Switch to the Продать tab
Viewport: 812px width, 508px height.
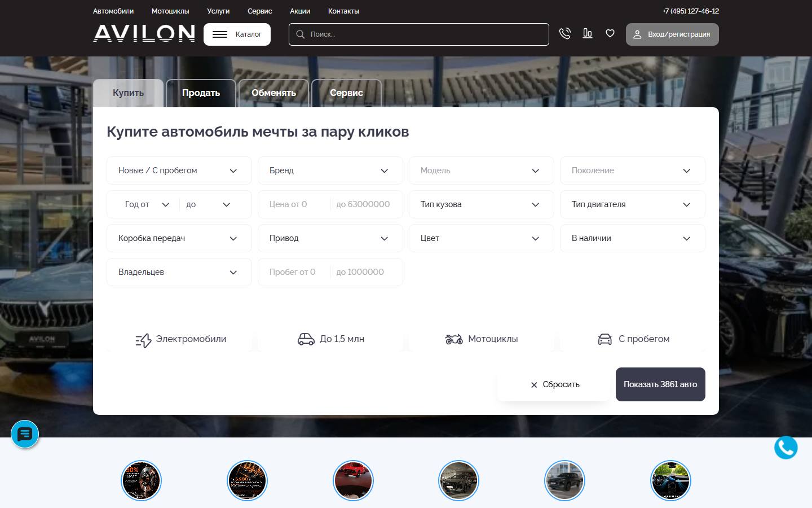click(x=201, y=93)
